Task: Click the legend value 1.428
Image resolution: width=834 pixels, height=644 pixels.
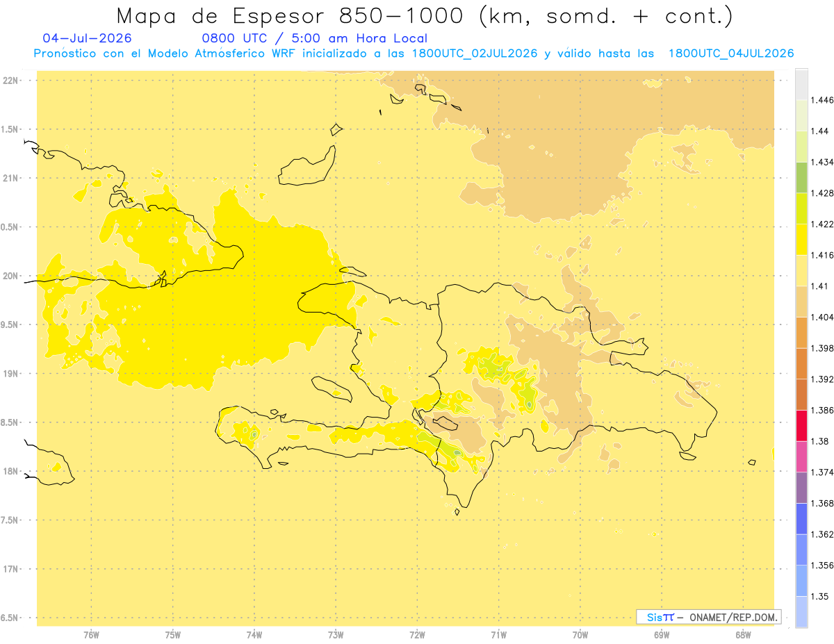Action: (822, 193)
